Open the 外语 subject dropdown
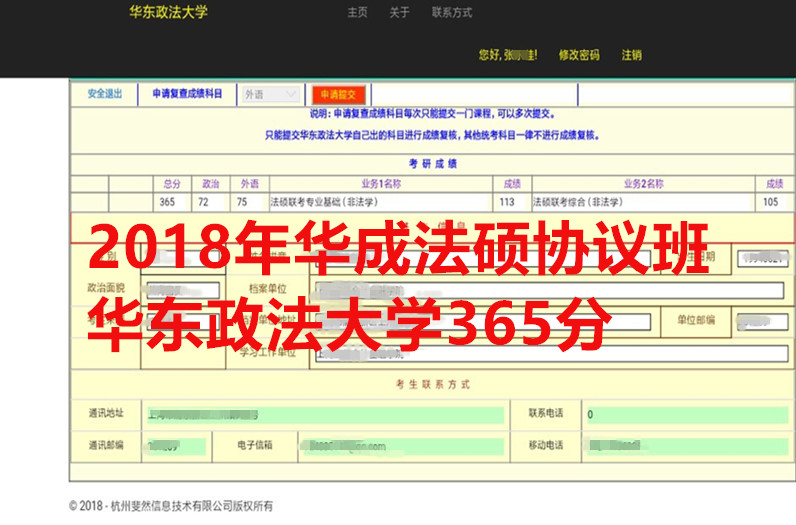Viewport: 796px width, 525px height. (271, 94)
